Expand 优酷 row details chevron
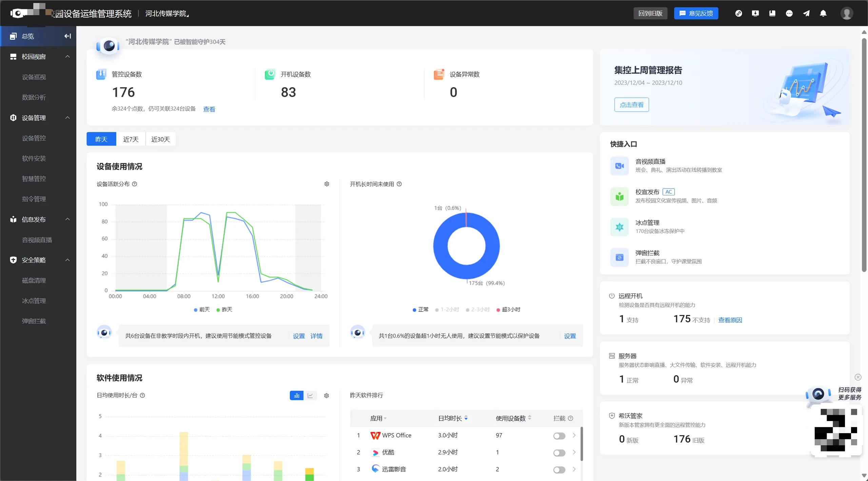 tap(574, 452)
